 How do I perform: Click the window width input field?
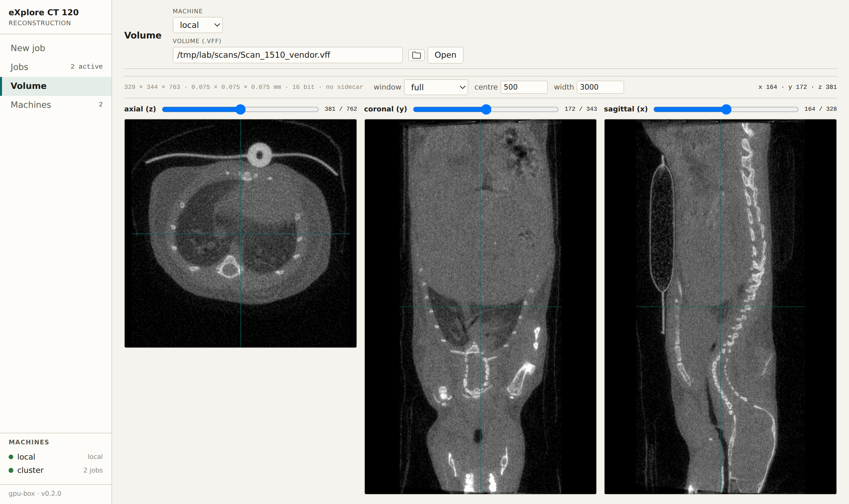click(600, 87)
